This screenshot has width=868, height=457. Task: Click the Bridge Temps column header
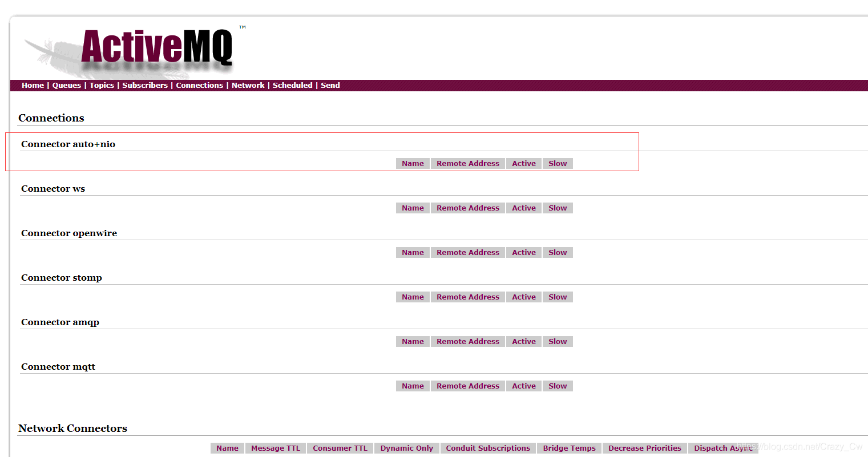click(569, 448)
